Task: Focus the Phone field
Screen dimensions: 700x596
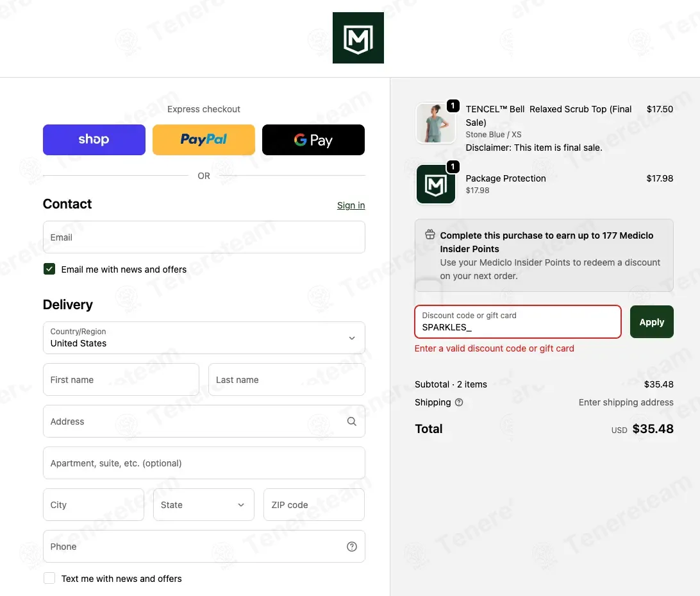Action: (204, 547)
